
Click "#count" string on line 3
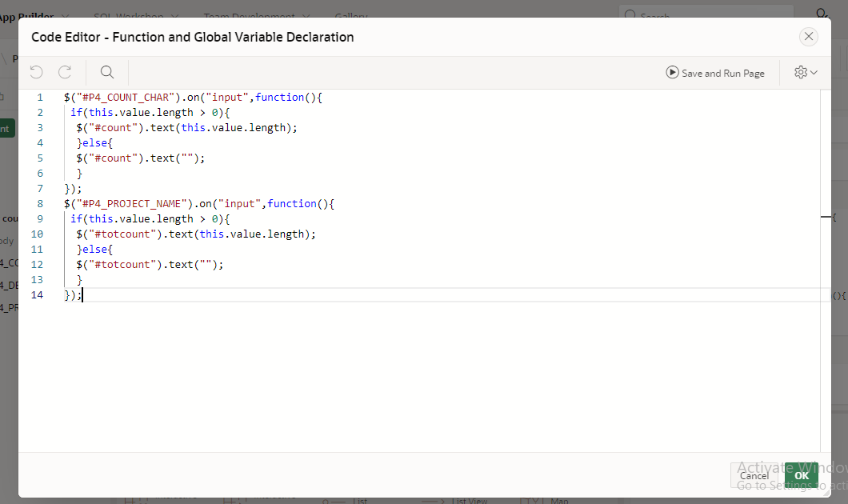(x=113, y=128)
